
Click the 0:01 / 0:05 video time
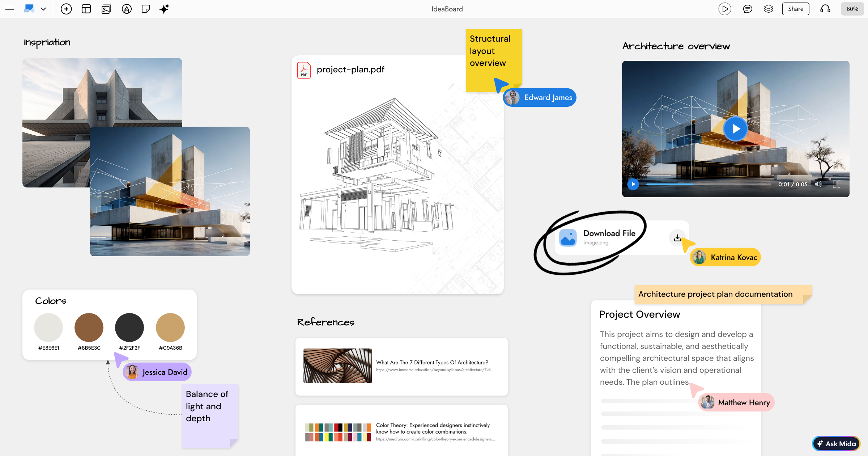(x=793, y=184)
